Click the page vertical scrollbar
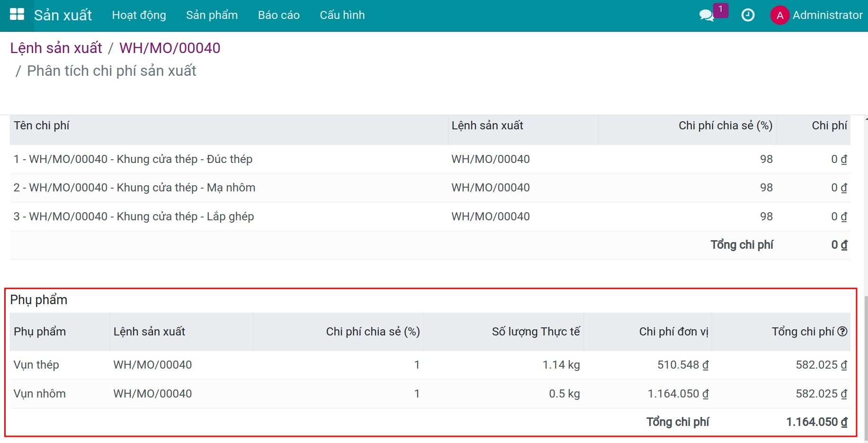868x443 pixels. 866,367
